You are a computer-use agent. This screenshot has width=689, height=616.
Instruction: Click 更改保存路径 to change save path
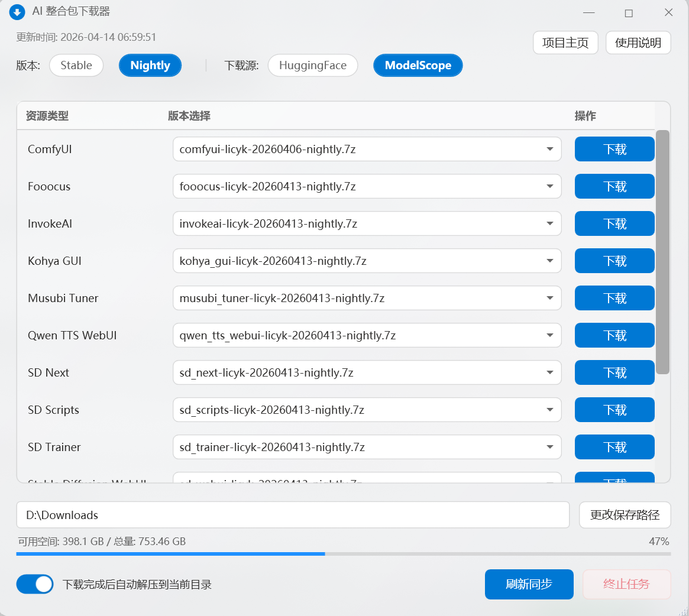coord(625,515)
